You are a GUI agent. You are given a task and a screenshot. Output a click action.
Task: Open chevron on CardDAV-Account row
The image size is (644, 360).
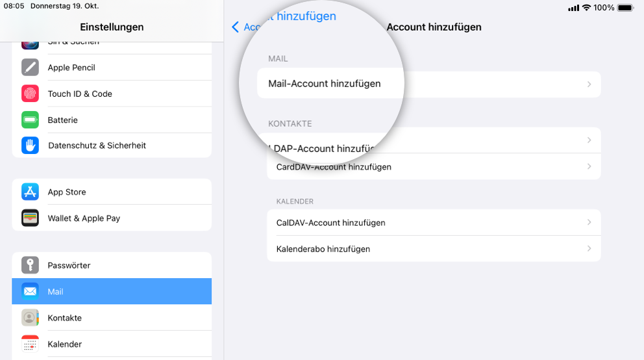(589, 166)
